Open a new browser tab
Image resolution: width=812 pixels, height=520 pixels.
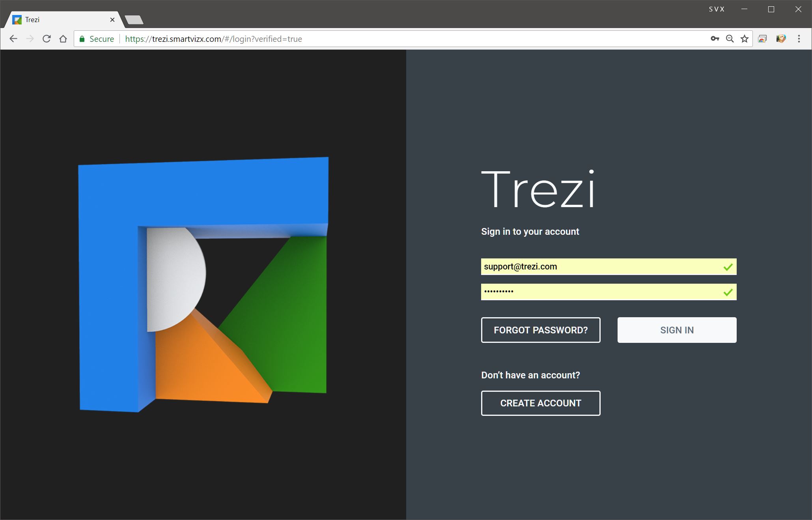[x=134, y=20]
